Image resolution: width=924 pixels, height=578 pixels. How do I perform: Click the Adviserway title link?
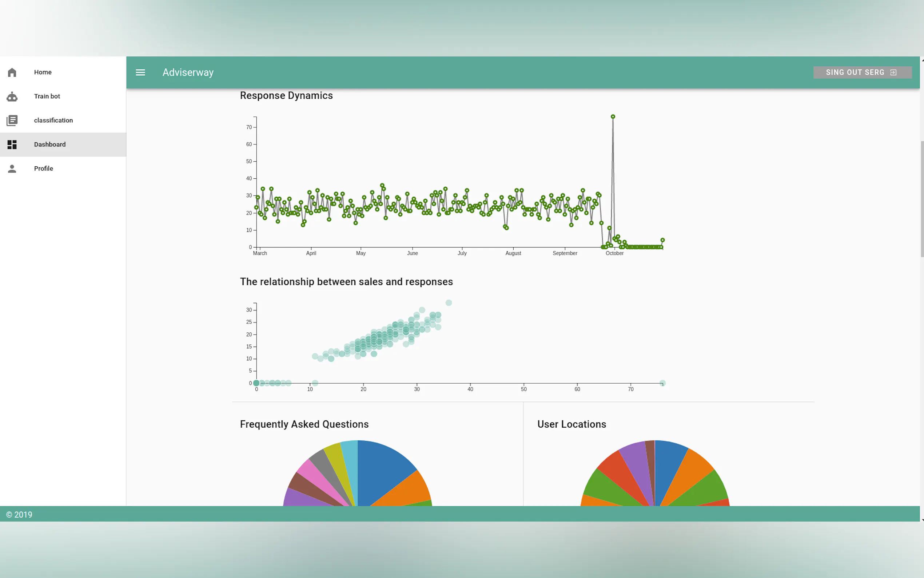pos(188,72)
